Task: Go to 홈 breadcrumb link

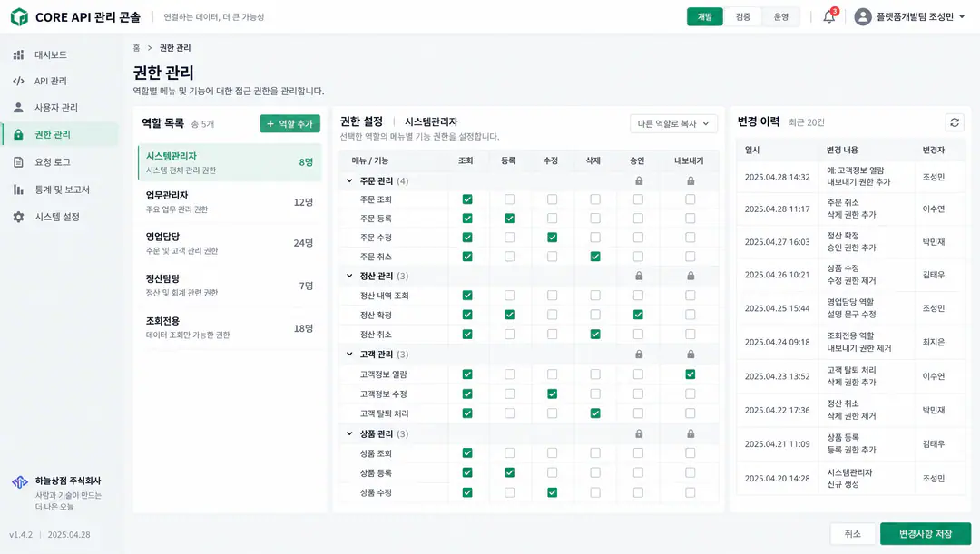Action: click(x=136, y=48)
